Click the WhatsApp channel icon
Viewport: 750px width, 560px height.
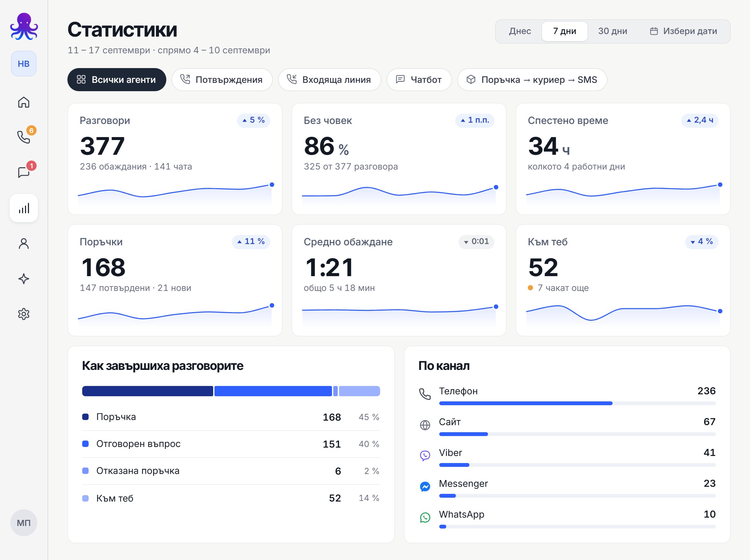coord(425,517)
